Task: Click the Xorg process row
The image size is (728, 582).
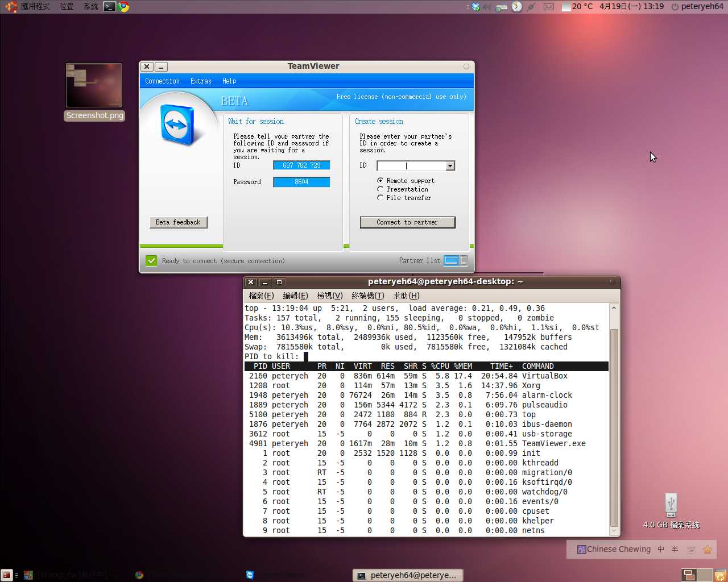Action: coord(427,385)
